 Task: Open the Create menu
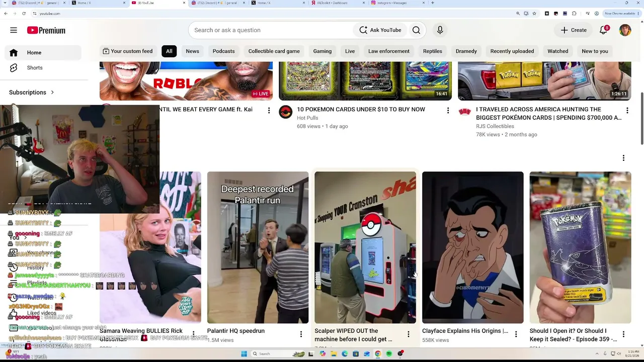pyautogui.click(x=574, y=30)
